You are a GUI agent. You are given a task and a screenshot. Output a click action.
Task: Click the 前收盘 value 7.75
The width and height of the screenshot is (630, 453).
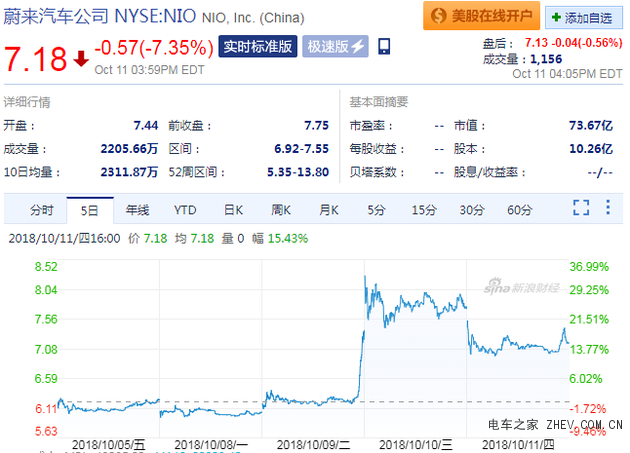(316, 125)
